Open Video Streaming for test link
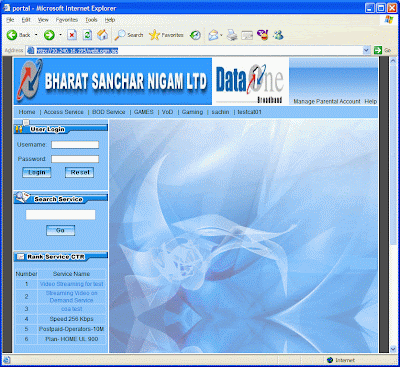 tap(72, 284)
